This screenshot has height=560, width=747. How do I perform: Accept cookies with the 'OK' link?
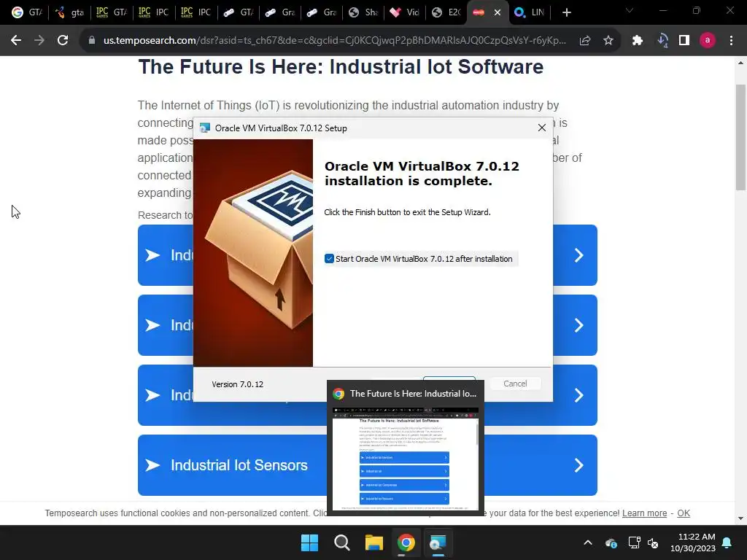[683, 513]
